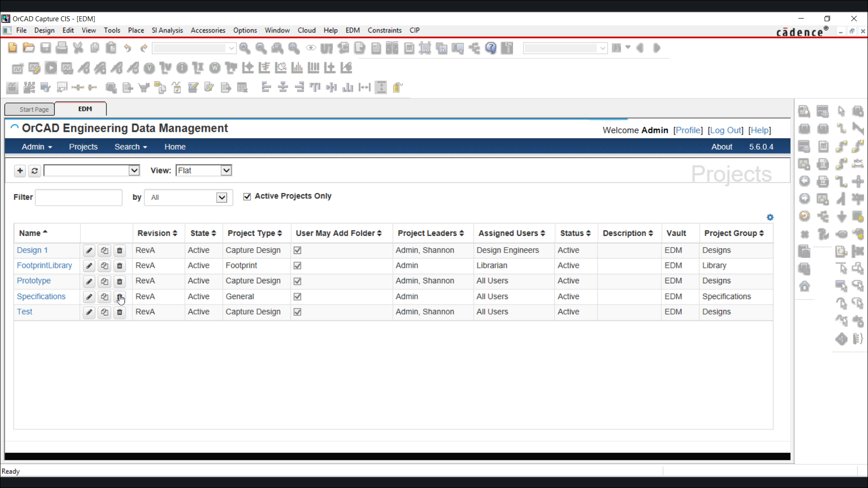868x488 pixels.
Task: Edit the Test project with pencil icon
Action: click(x=89, y=312)
